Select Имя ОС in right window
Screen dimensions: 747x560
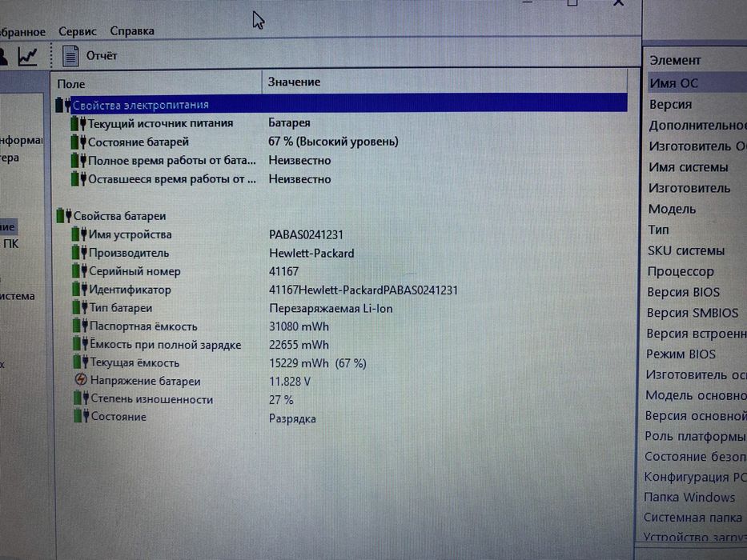click(x=673, y=83)
